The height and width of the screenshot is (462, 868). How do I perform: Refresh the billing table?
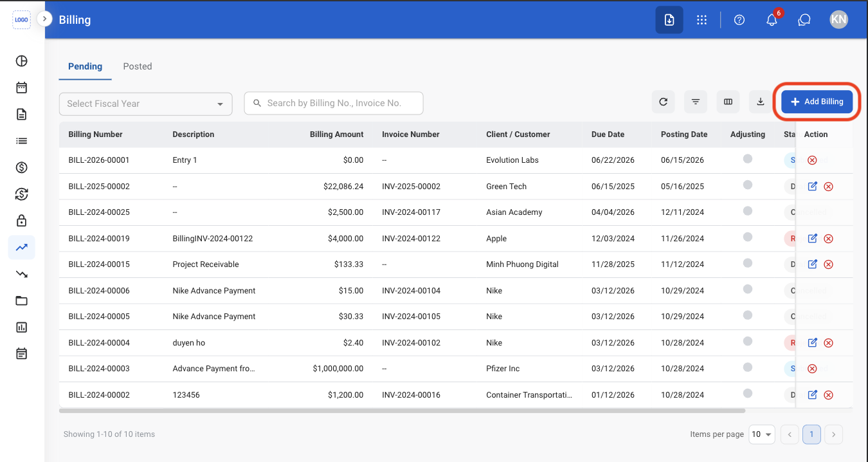pos(664,102)
